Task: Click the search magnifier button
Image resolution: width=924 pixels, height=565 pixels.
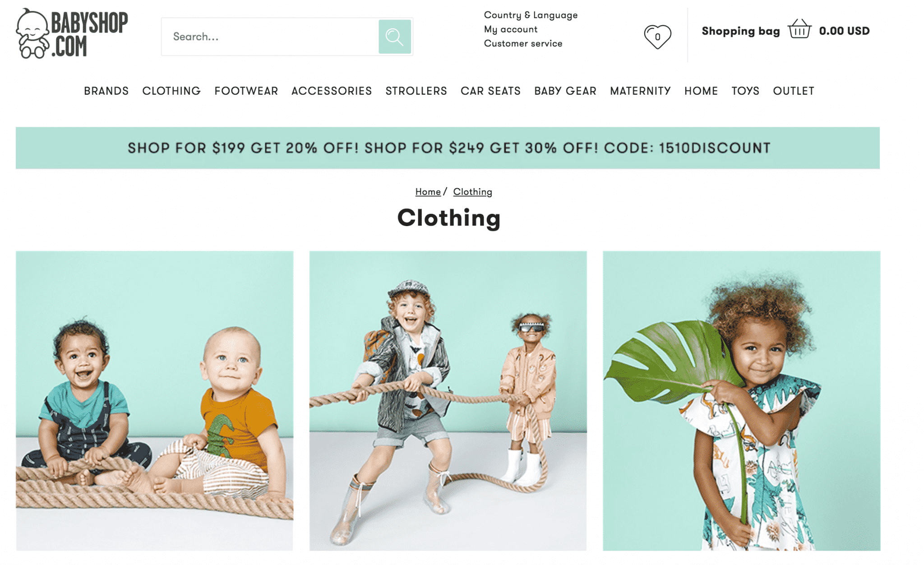Action: (x=394, y=37)
